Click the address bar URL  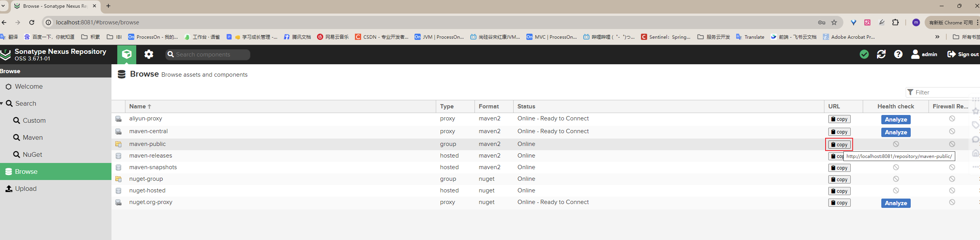pos(98,22)
